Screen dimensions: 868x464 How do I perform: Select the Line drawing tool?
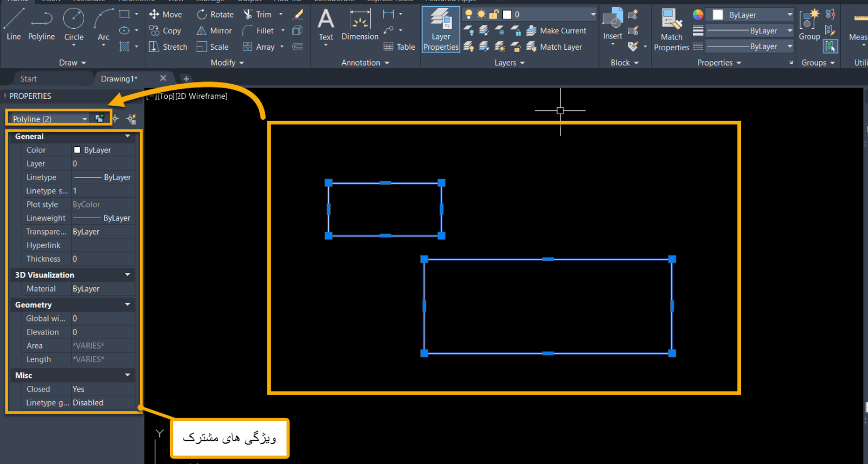pyautogui.click(x=14, y=24)
